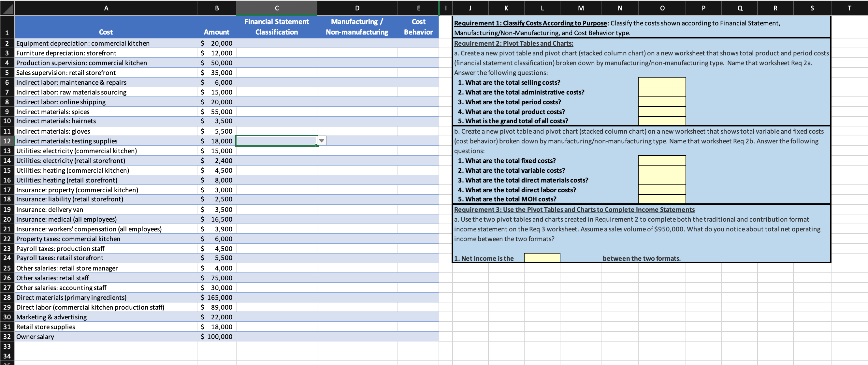Click the Cost Behavior header cell

coord(418,27)
